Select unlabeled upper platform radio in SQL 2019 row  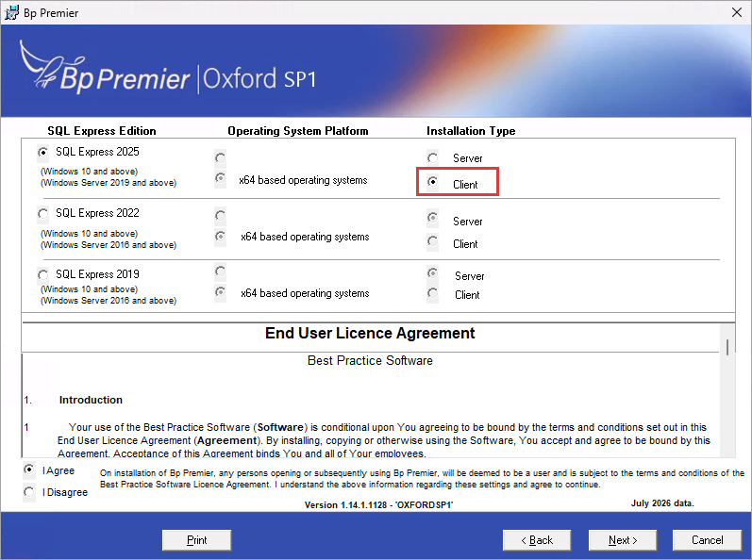click(220, 272)
